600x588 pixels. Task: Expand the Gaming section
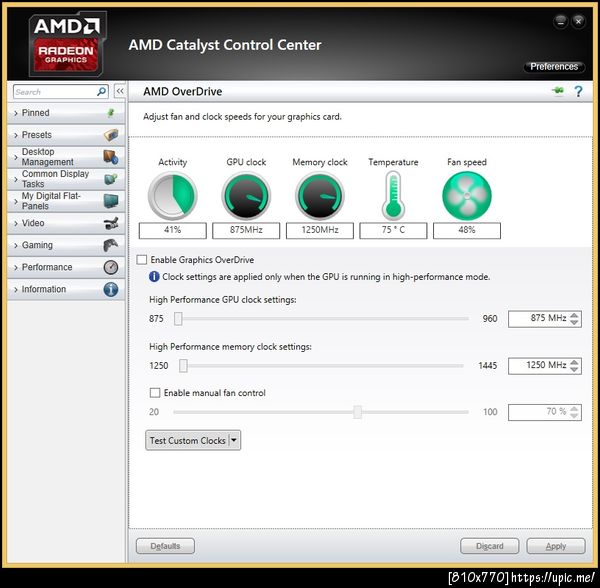click(x=66, y=245)
